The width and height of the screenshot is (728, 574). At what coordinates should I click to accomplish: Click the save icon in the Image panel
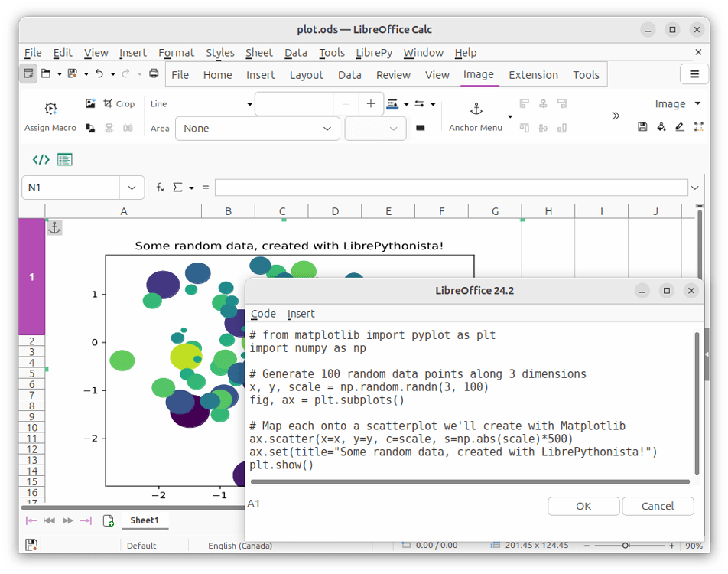[642, 126]
